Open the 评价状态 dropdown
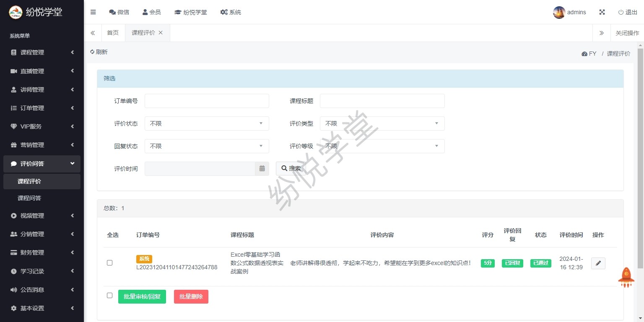Viewport: 644px width, 322px height. pyautogui.click(x=207, y=124)
